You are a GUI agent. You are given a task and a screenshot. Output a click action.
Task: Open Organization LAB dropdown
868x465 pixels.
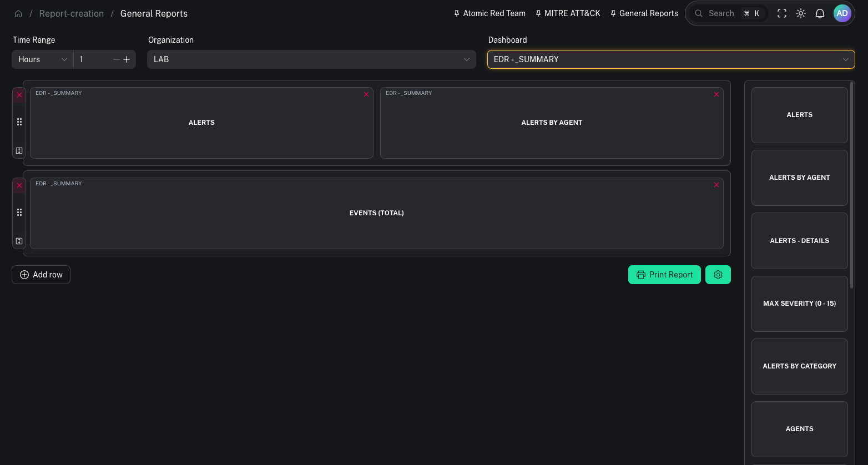311,59
